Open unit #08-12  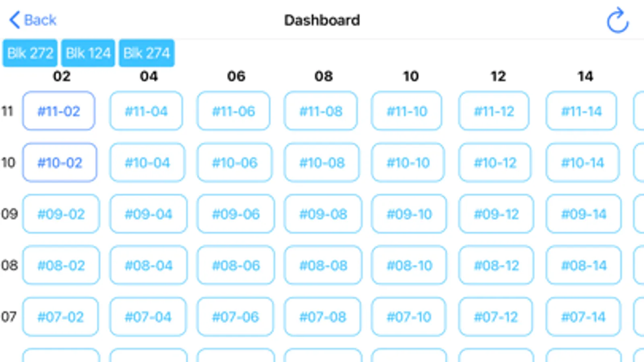tap(496, 265)
